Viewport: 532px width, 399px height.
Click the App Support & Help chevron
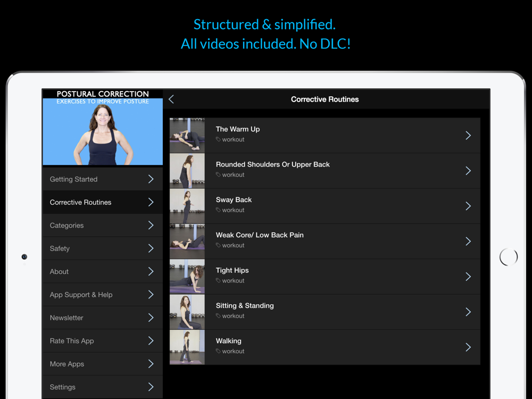coord(151,295)
